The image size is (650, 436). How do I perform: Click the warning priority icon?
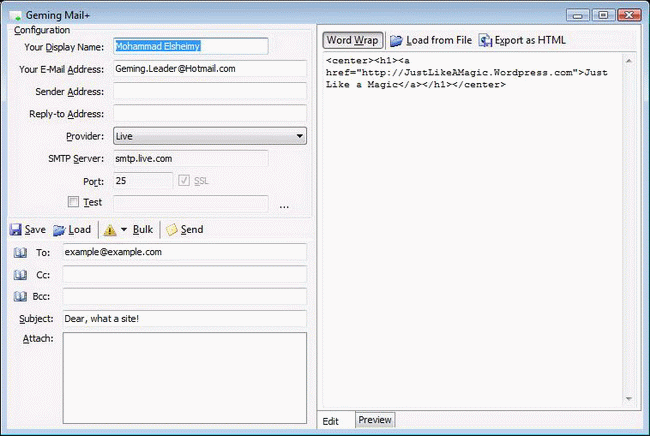[109, 229]
